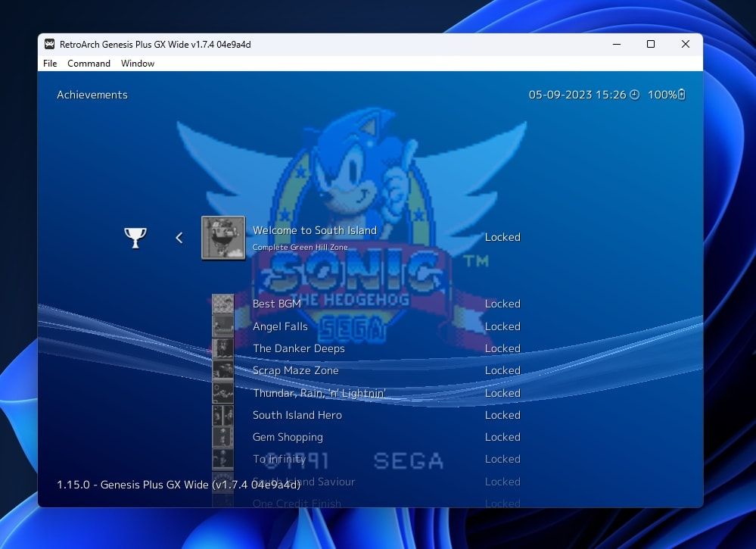Click the Welcome to South Island achievement thumbnail
The height and width of the screenshot is (549, 756).
click(x=223, y=237)
